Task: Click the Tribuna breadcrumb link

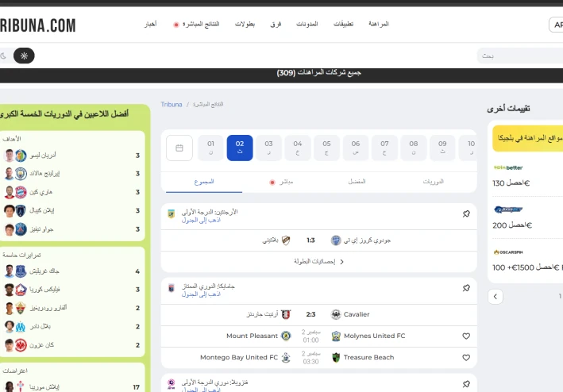Action: click(x=172, y=105)
